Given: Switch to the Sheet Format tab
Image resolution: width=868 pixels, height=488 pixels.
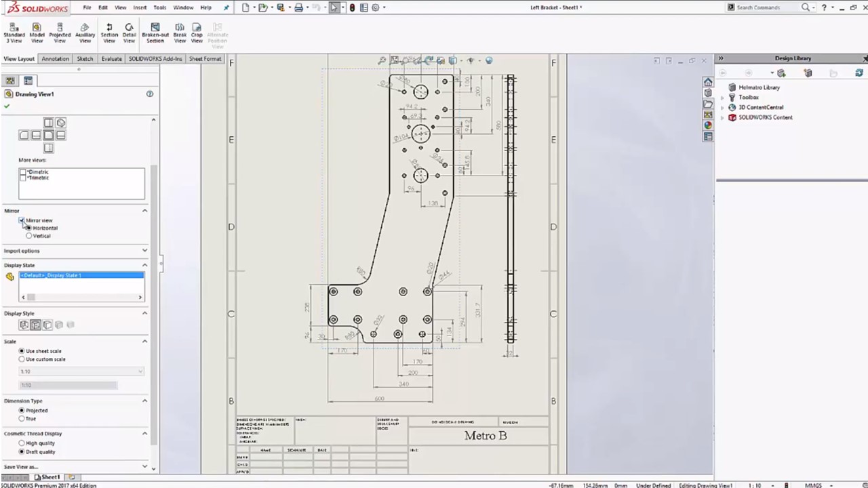Looking at the screenshot, I should 205,59.
